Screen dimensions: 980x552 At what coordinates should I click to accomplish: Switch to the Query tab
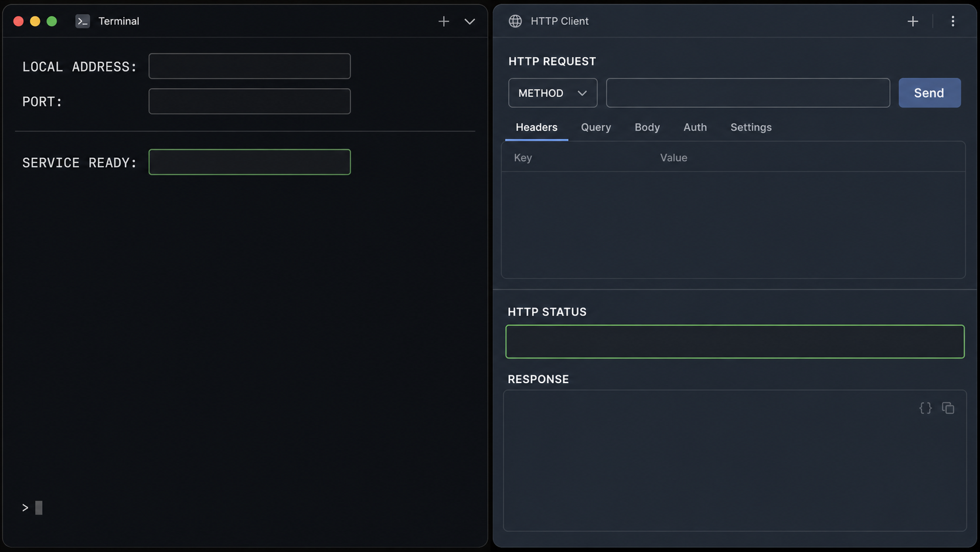tap(596, 127)
